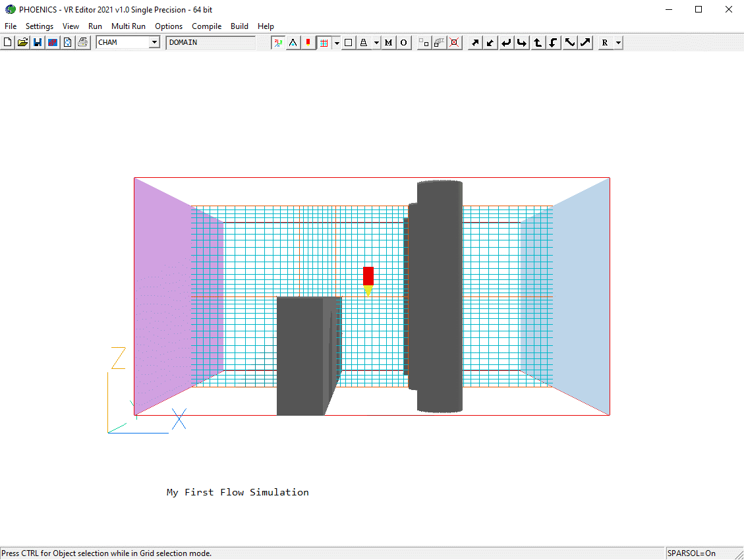744x560 pixels.
Task: Expand the dropdown arrow beside the mesh grid button
Action: point(337,43)
